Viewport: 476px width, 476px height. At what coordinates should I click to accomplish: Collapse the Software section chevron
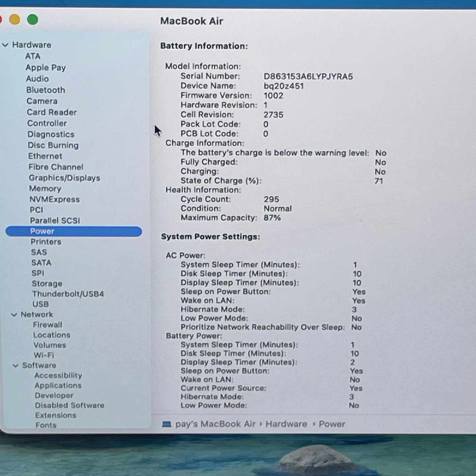click(x=15, y=366)
